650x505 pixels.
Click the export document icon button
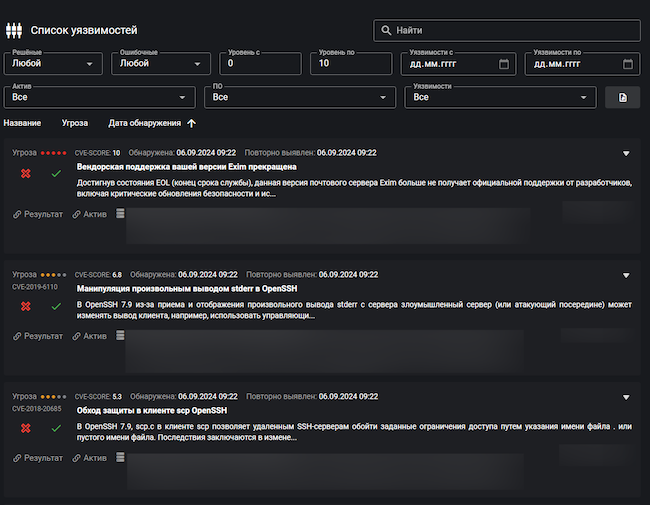pyautogui.click(x=622, y=97)
